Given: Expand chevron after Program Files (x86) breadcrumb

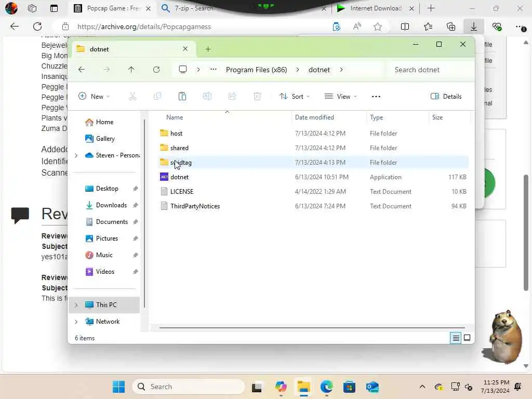Looking at the screenshot, I should coord(298,70).
